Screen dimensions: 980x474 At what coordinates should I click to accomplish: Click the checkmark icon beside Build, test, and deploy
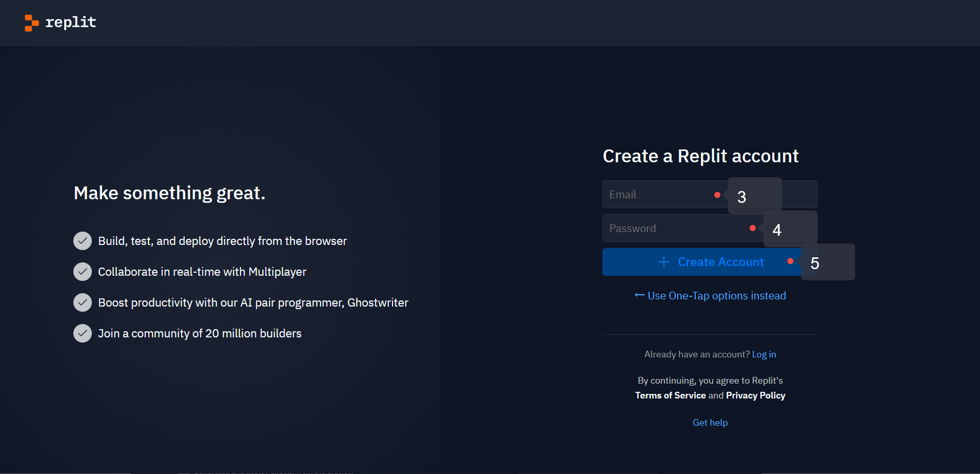click(x=83, y=241)
